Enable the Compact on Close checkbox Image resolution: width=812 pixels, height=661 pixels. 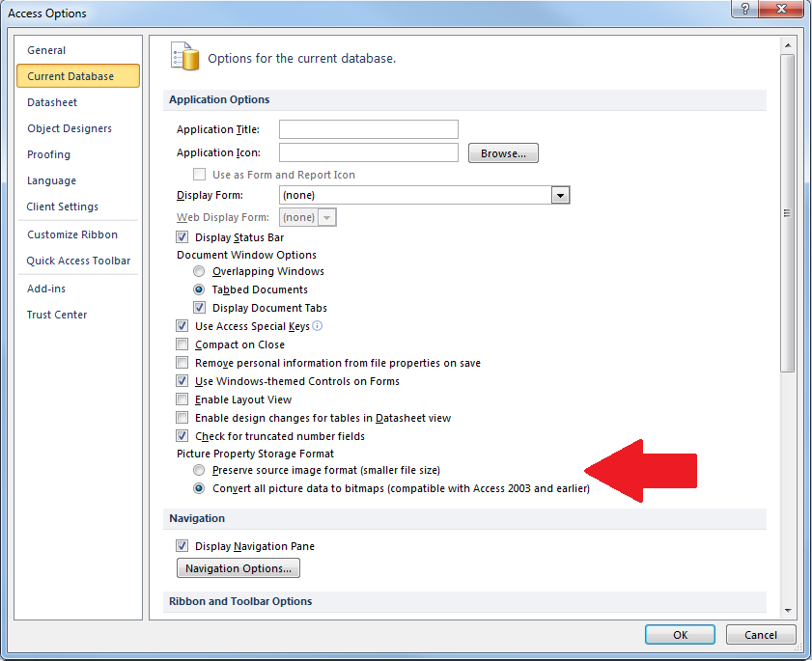[182, 344]
